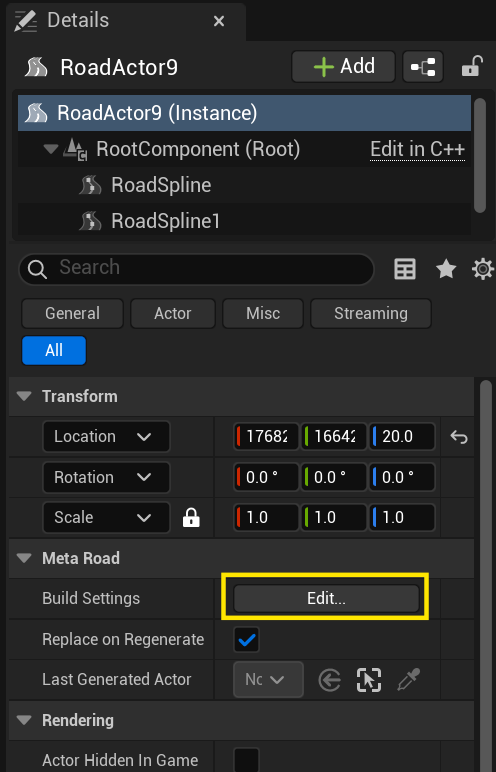Click the Details panel pencil icon
Image resolution: width=496 pixels, height=772 pixels.
coord(25,21)
